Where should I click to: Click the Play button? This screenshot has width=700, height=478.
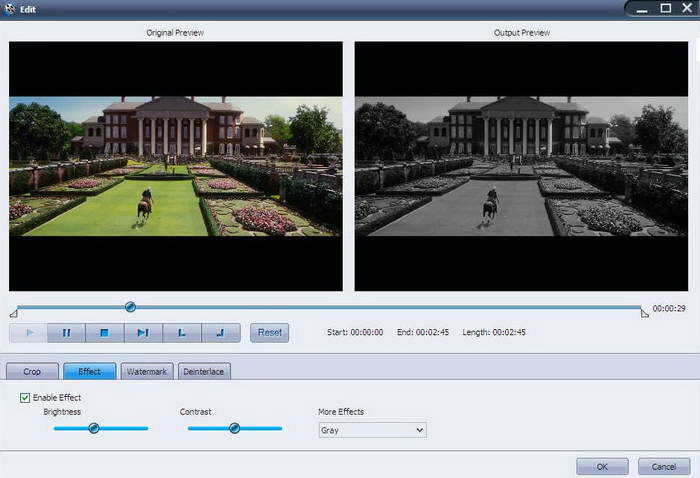(29, 333)
